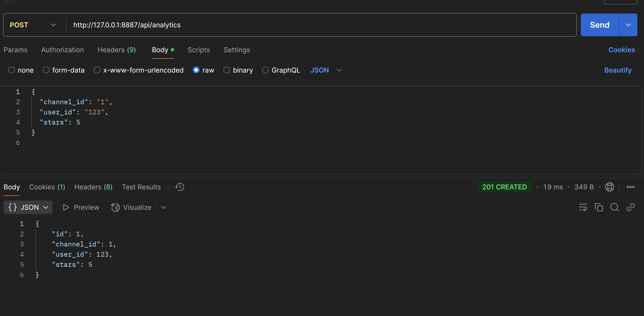644x316 pixels.
Task: Search within the response body
Action: pos(615,207)
